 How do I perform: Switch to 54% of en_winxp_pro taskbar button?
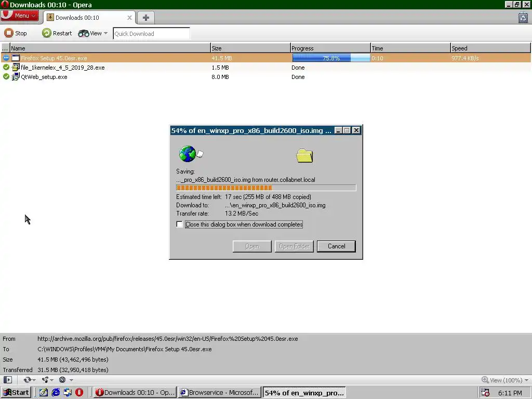tap(304, 393)
